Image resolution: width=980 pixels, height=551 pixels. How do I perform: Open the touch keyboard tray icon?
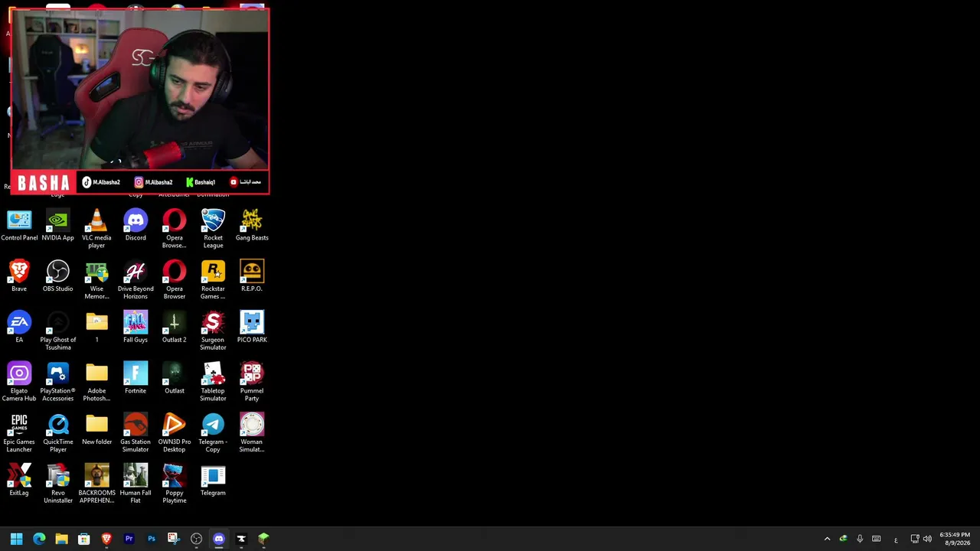click(x=877, y=539)
